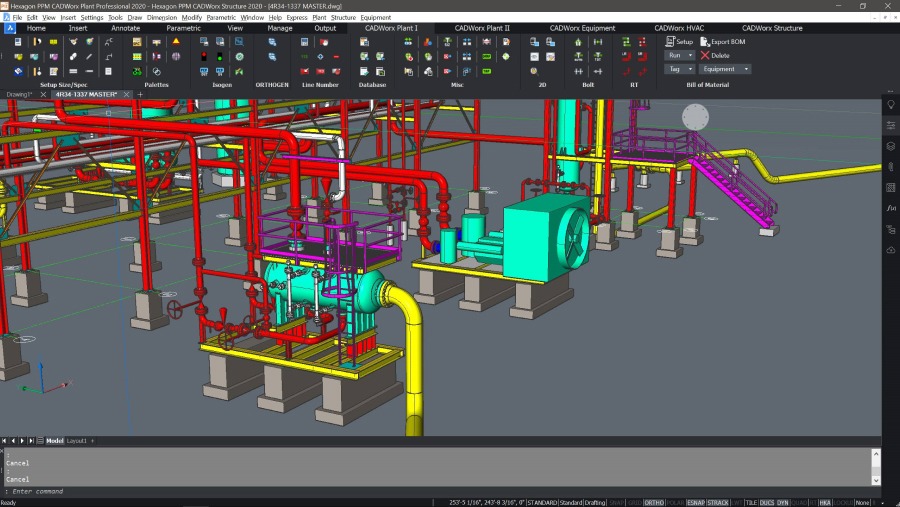The height and width of the screenshot is (507, 900).
Task: Click the green house icon in Bolt panel
Action: click(578, 42)
